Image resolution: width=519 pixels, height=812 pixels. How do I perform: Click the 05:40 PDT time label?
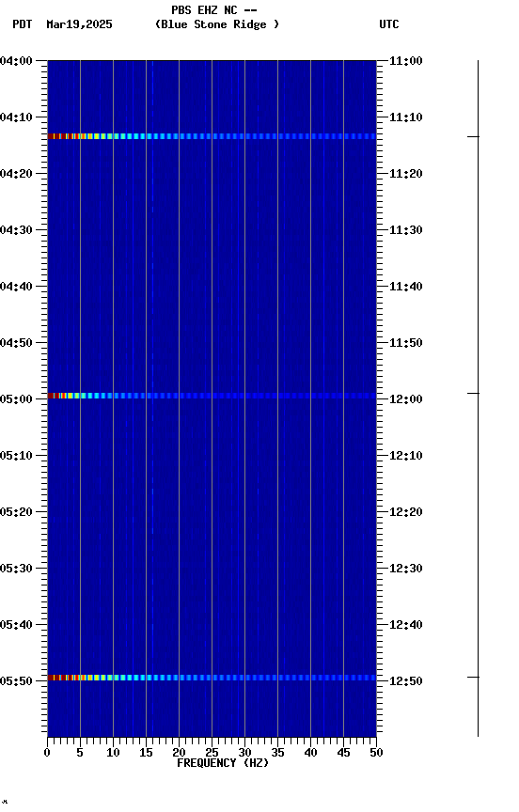(16, 625)
